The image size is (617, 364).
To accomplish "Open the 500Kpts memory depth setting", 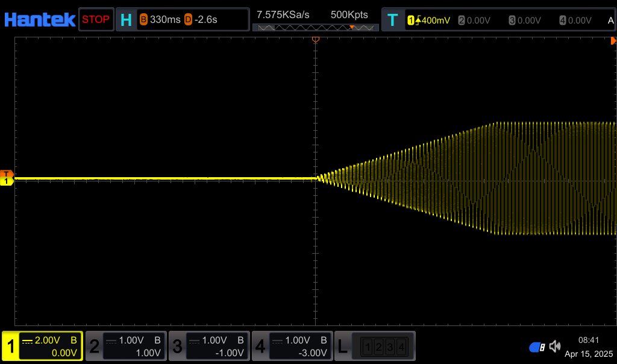I will coord(349,14).
